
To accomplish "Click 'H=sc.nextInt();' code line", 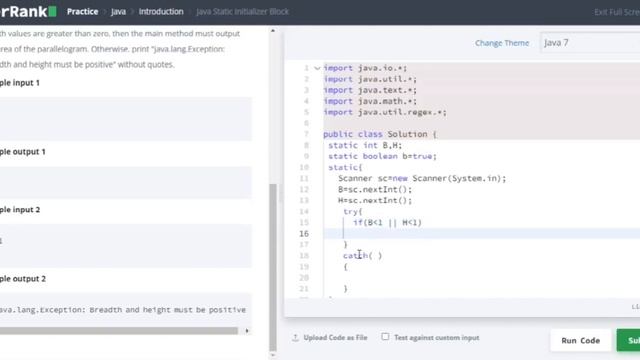I will [375, 200].
